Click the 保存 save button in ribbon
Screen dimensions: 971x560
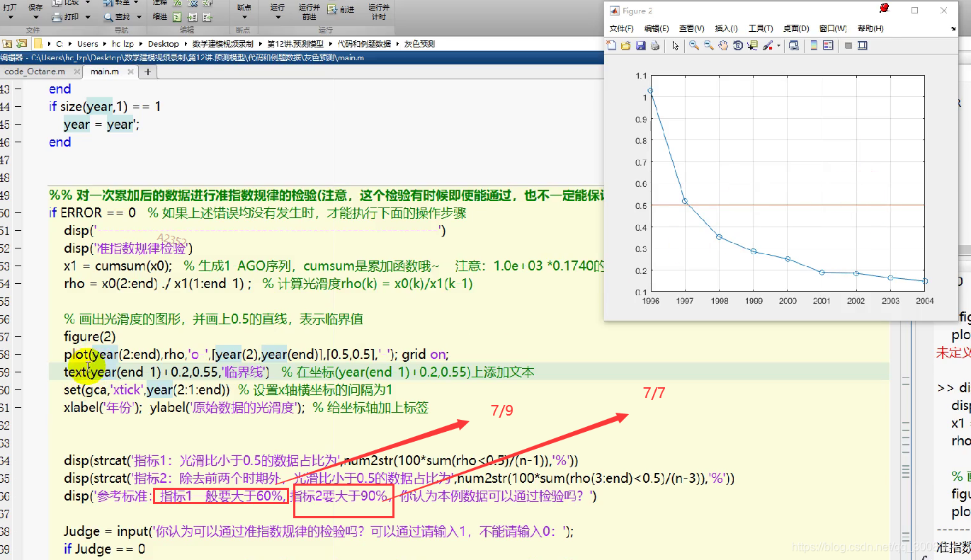pos(35,8)
